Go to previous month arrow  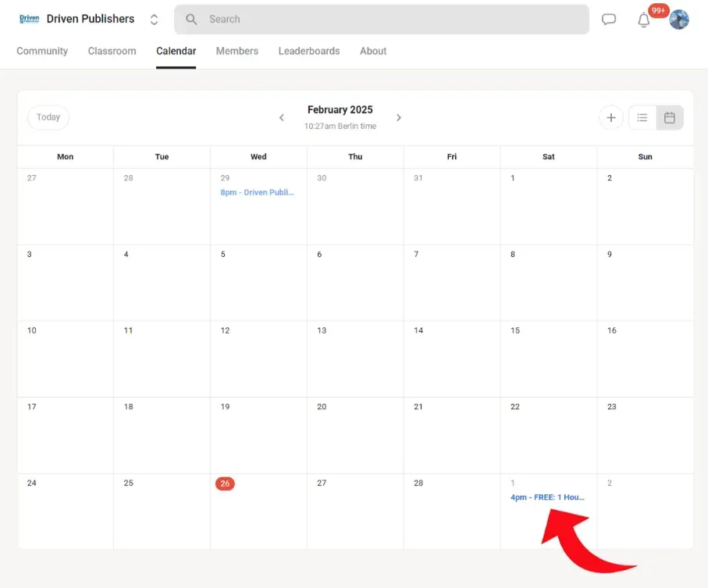coord(281,118)
